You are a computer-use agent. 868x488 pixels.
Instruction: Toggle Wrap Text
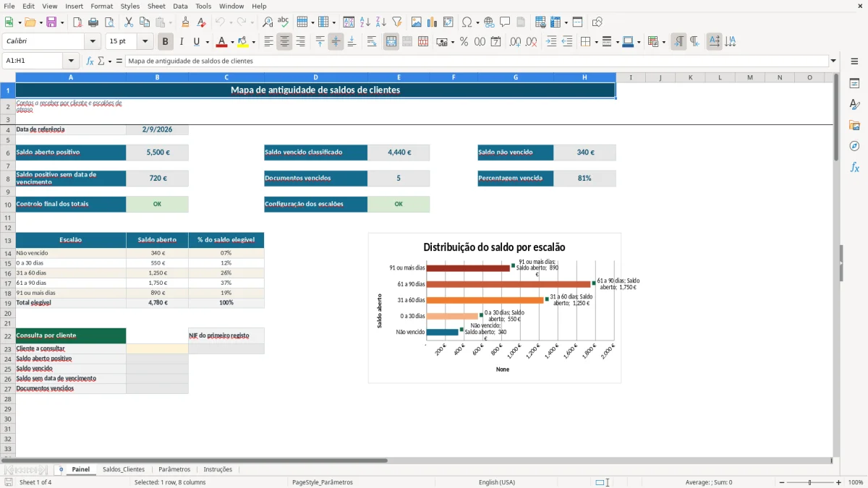[372, 42]
